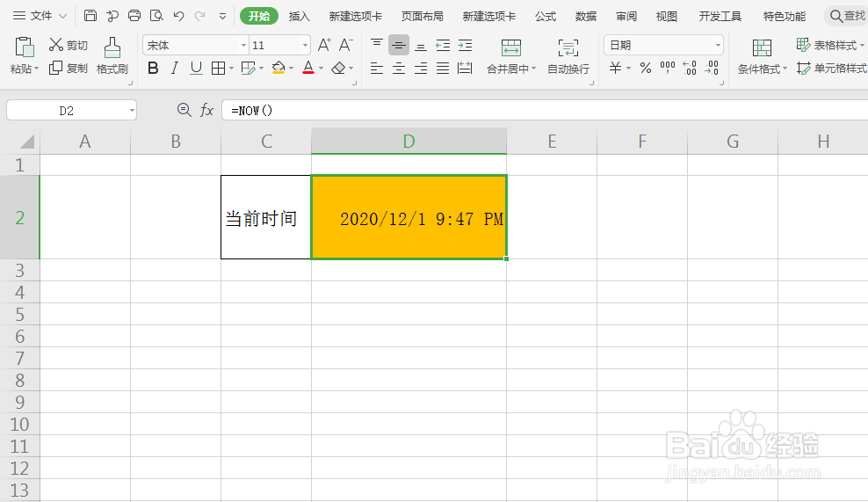The height and width of the screenshot is (502, 868).
Task: Open Conditional Formatting menu
Action: coord(762,56)
